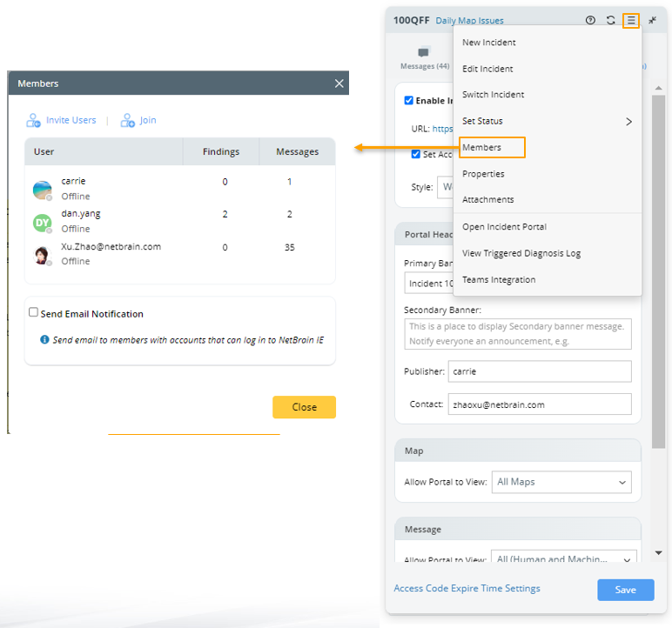Choose Members menu item
This screenshot has height=628, width=672.
(492, 147)
